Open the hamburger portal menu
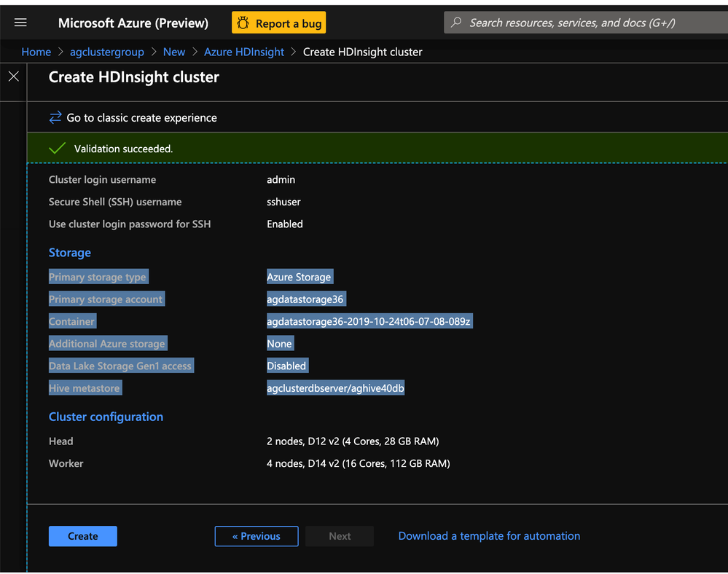 coord(20,23)
